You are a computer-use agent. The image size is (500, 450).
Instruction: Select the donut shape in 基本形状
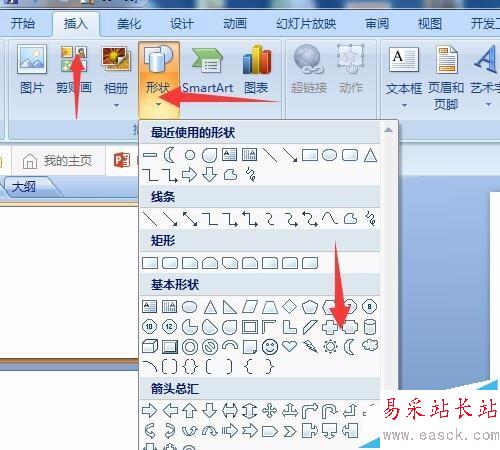[190, 347]
